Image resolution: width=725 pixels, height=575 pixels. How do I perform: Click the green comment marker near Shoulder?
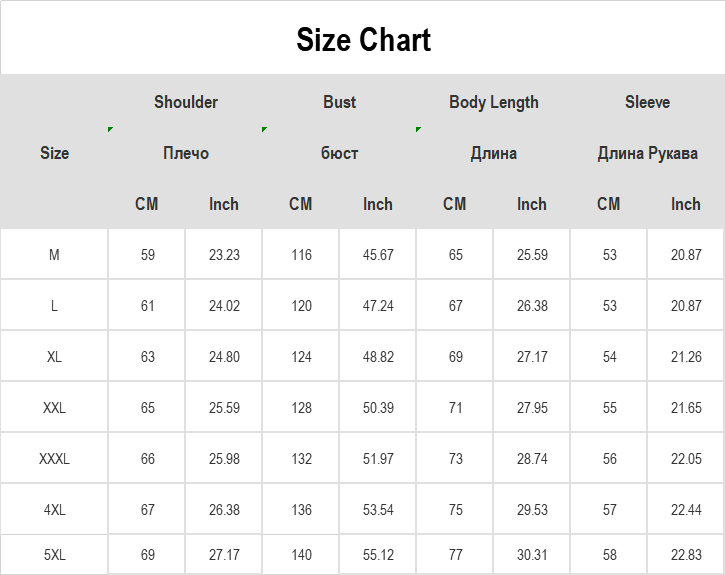point(110,129)
